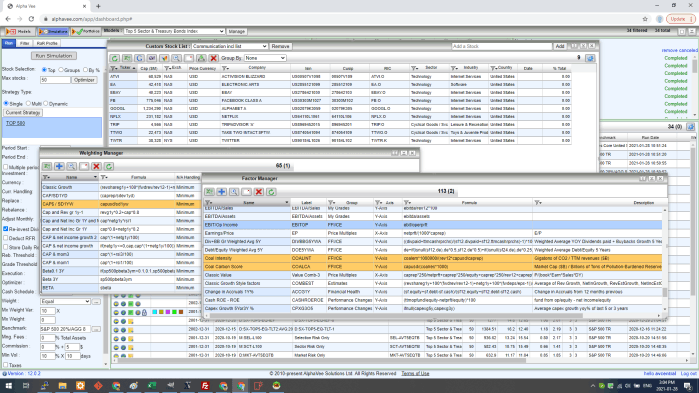Switch to the RaR Profile tab
The width and height of the screenshot is (699, 393).
(x=47, y=43)
